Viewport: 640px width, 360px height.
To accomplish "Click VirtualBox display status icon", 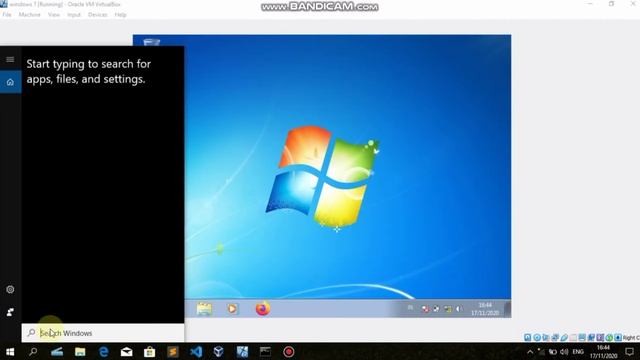I will coord(582,337).
